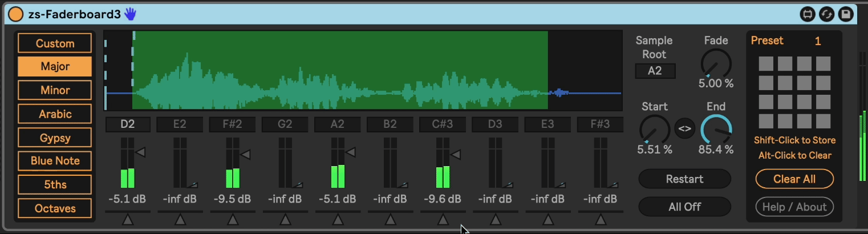The height and width of the screenshot is (234, 868).
Task: Click the F#3 note box
Action: pyautogui.click(x=600, y=124)
